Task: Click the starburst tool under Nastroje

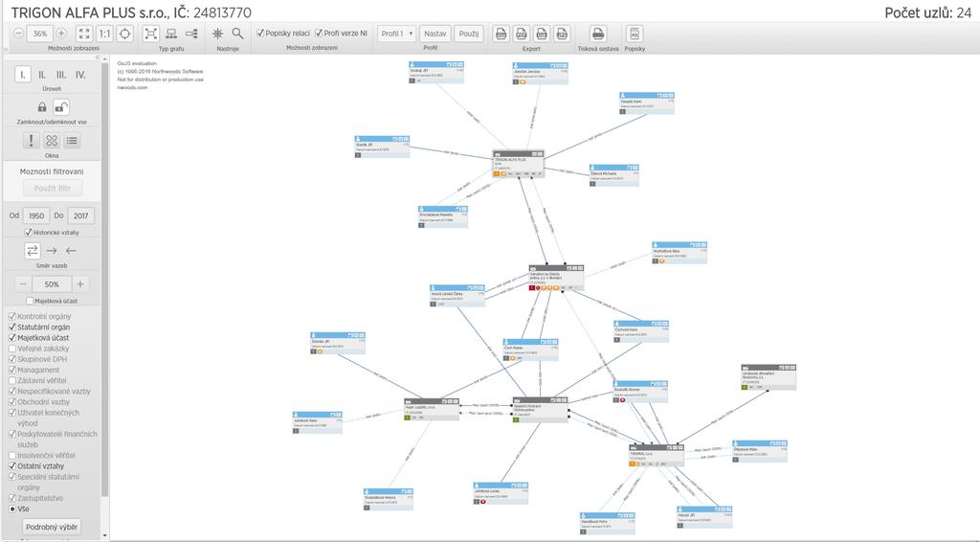Action: click(x=217, y=34)
